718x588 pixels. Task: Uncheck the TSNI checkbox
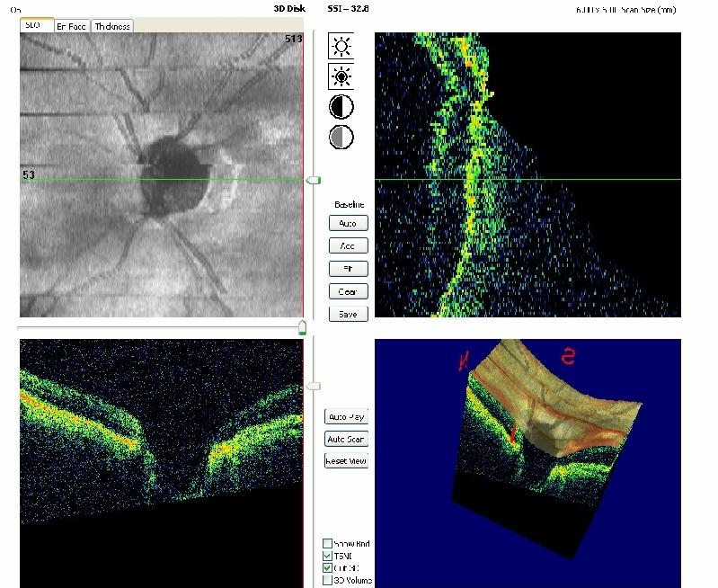point(328,556)
